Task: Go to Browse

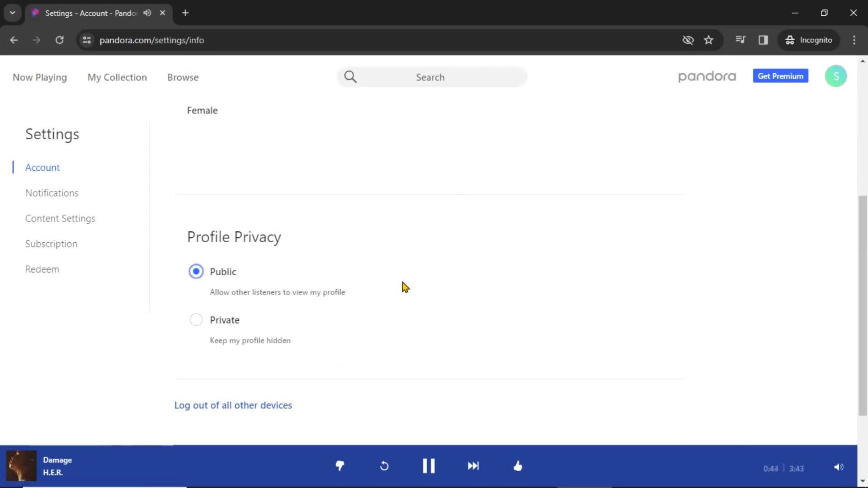Action: pos(183,77)
